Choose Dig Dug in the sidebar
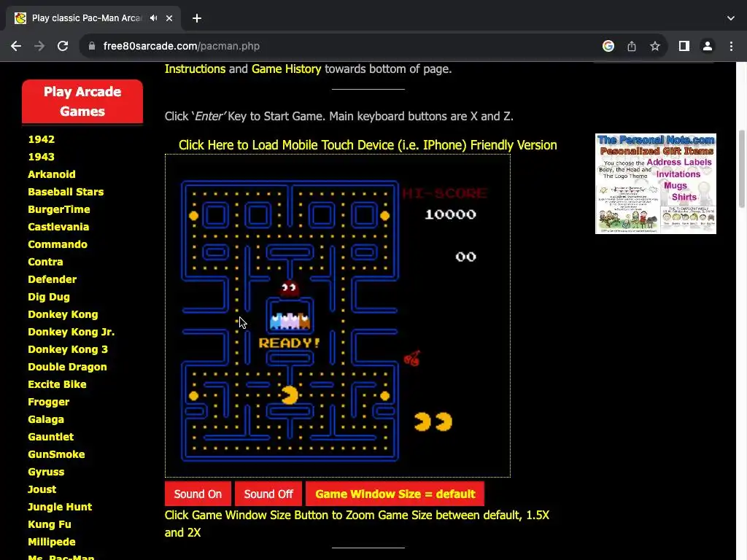This screenshot has height=560, width=747. pos(49,297)
